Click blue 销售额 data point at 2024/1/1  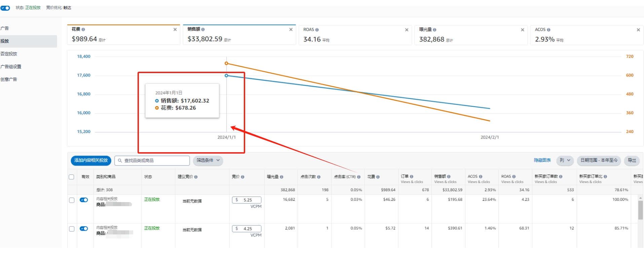pos(226,75)
